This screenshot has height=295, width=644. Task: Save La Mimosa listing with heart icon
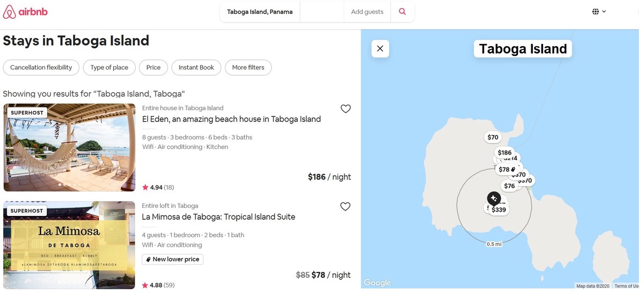(346, 207)
